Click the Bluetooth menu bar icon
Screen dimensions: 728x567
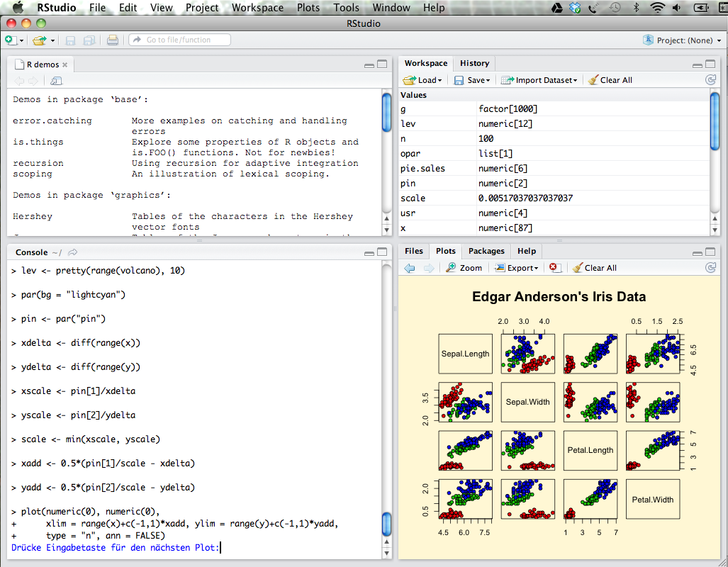pos(637,8)
